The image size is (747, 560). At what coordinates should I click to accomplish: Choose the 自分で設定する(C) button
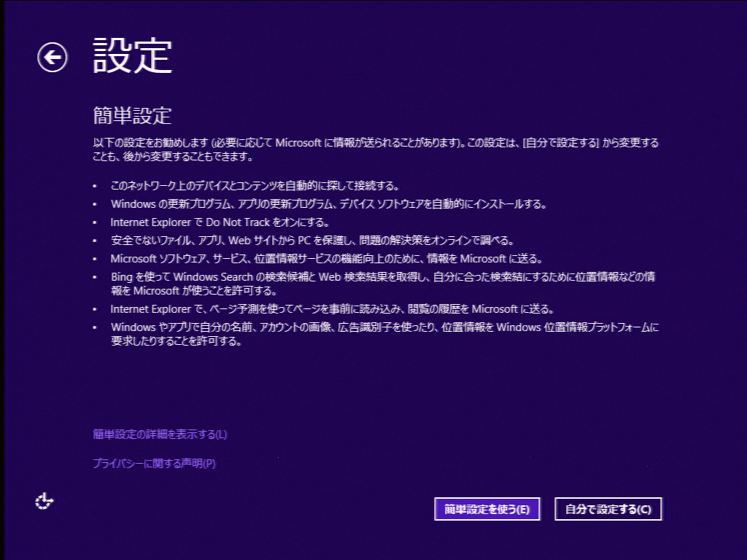[608, 509]
